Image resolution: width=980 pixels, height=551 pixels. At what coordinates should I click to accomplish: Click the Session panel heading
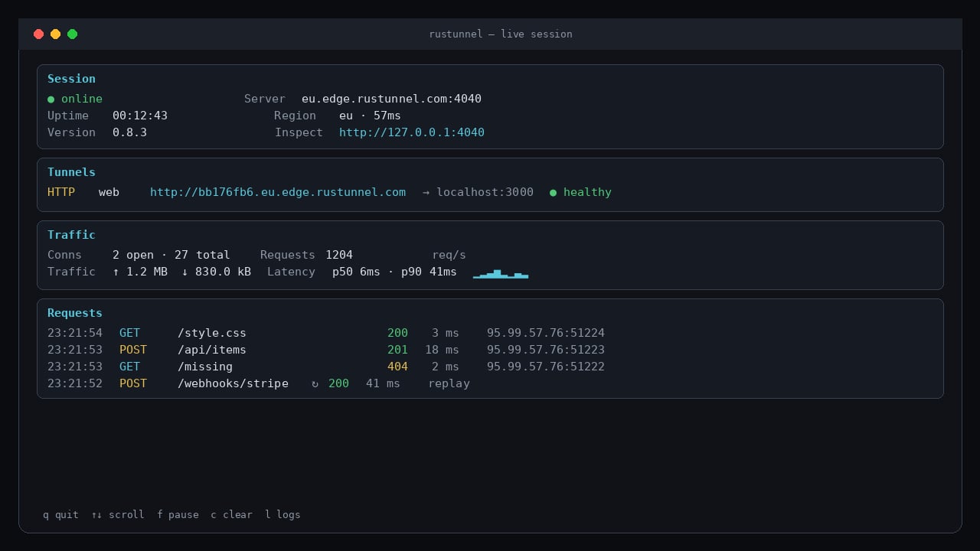coord(71,79)
